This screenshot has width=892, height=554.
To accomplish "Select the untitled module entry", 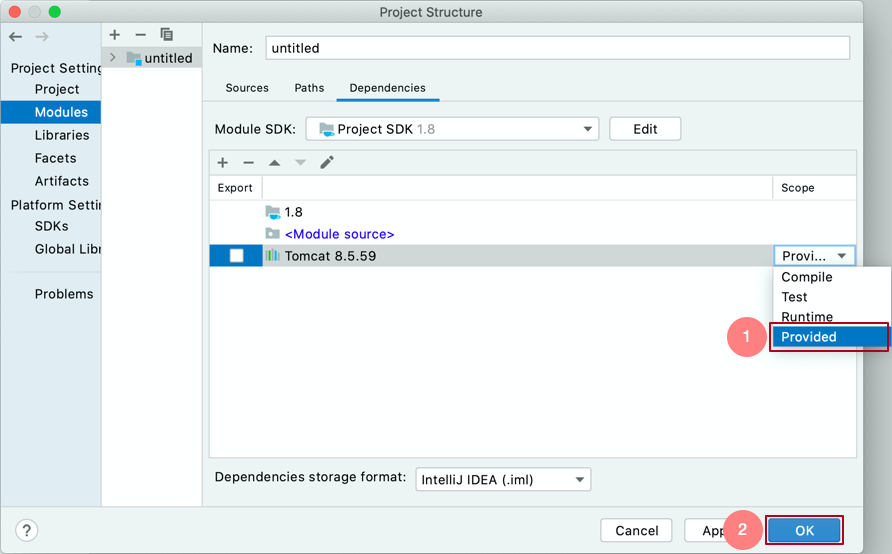I will [x=152, y=57].
